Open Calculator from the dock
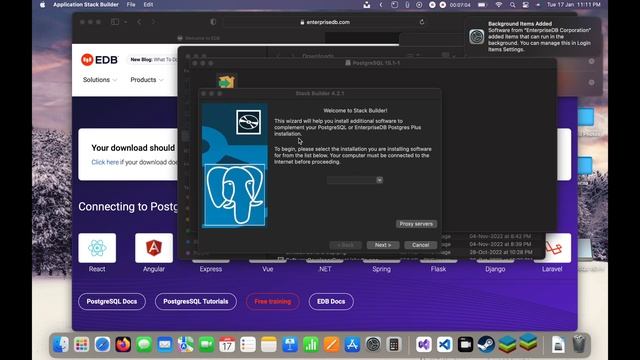The image size is (640, 360). (x=394, y=345)
